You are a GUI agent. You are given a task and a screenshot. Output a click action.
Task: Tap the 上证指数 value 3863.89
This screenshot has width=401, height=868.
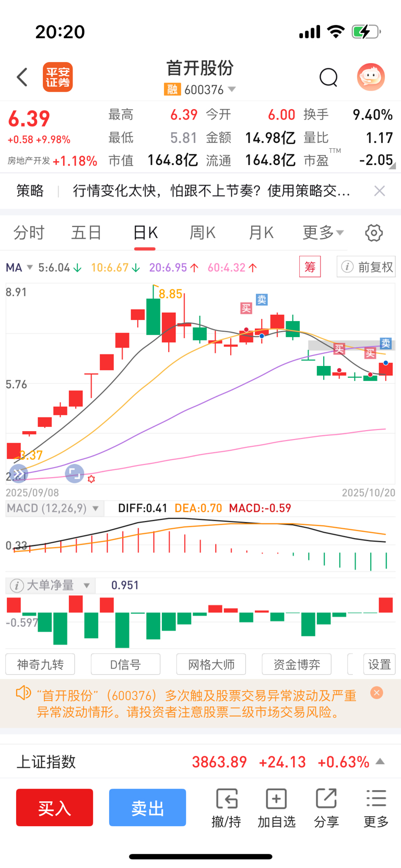219,762
